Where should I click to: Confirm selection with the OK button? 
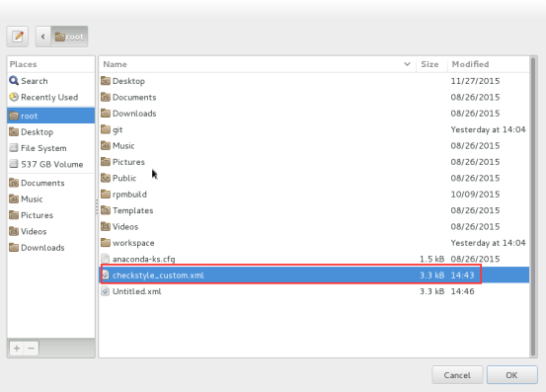[511, 375]
